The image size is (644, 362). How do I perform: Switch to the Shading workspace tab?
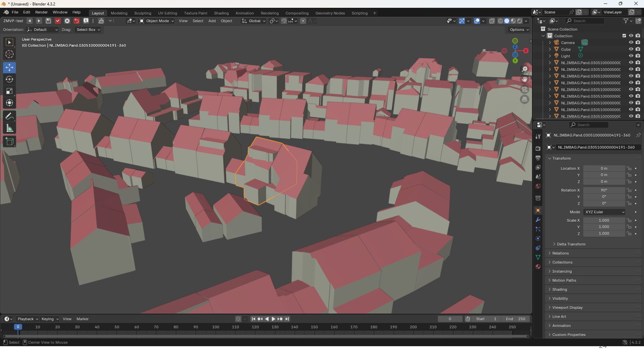[x=221, y=13]
